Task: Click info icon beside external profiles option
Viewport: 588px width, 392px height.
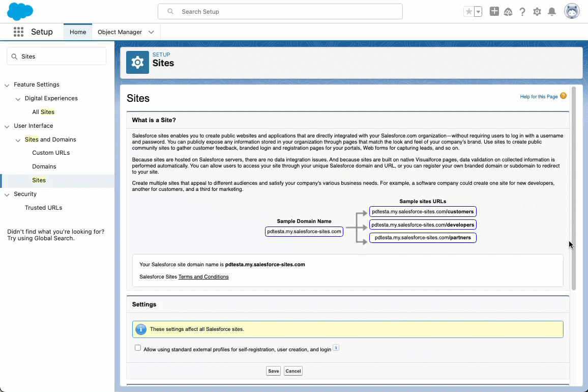Action: click(x=336, y=348)
